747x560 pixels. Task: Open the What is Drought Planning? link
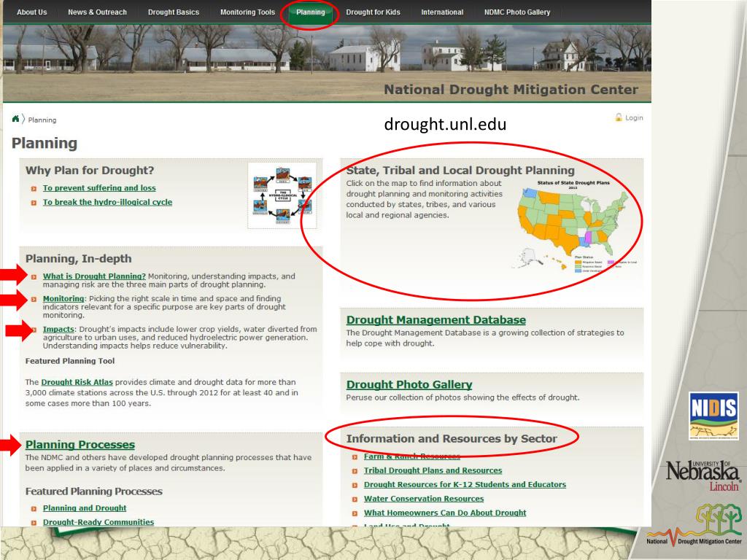[94, 276]
